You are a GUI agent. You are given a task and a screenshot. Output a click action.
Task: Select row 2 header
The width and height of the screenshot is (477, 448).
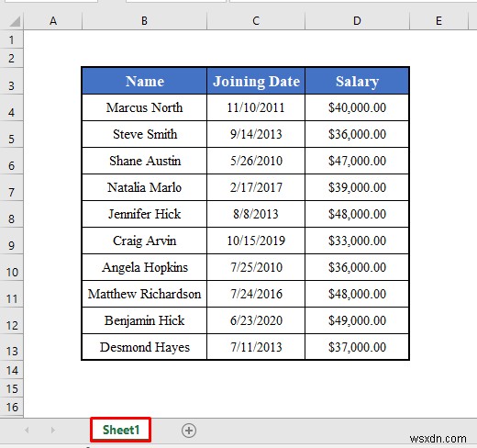pos(12,58)
